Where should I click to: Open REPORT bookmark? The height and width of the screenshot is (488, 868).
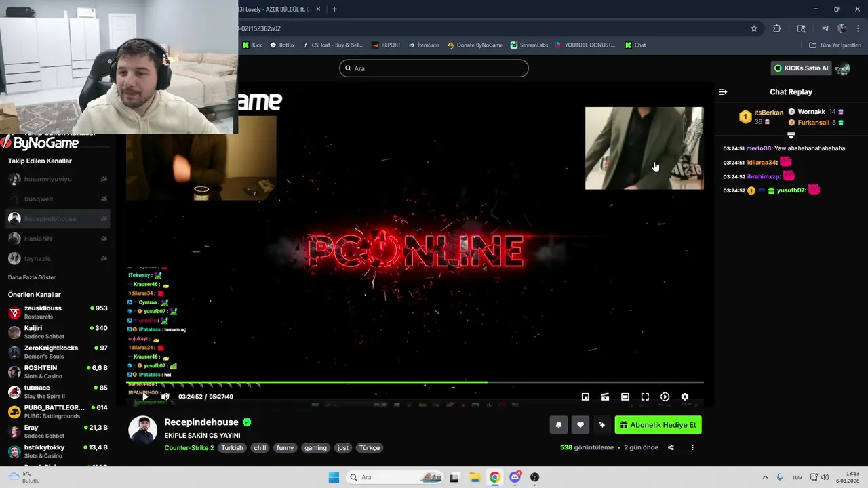point(386,45)
